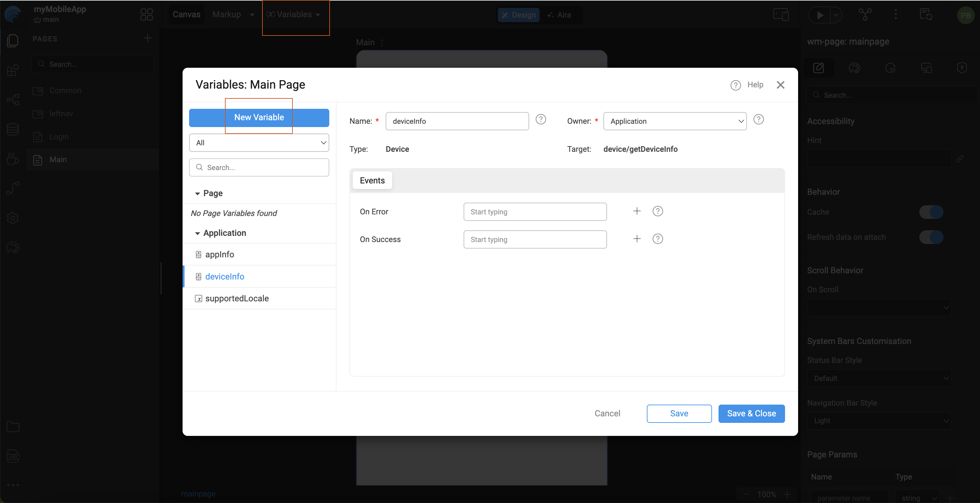Click the Help question icon in dialog header
This screenshot has height=503, width=980.
[x=735, y=85]
